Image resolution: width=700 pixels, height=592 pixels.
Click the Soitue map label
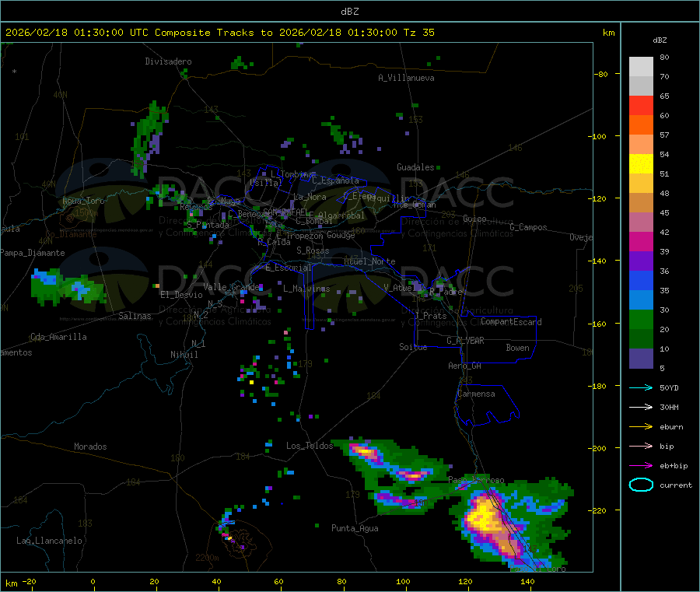pos(413,347)
